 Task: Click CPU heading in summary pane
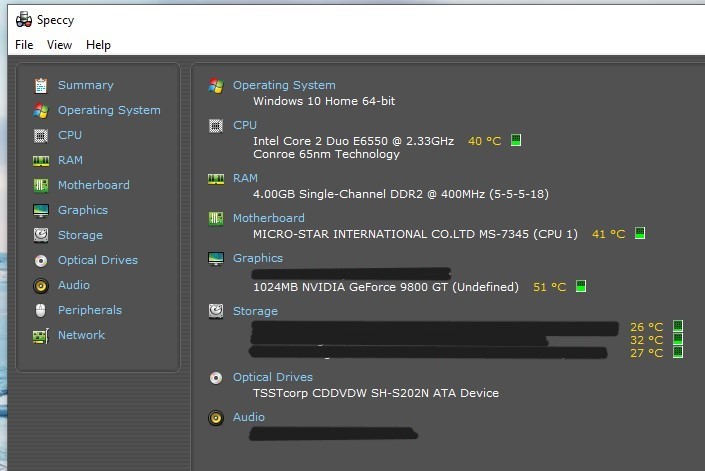tap(245, 125)
